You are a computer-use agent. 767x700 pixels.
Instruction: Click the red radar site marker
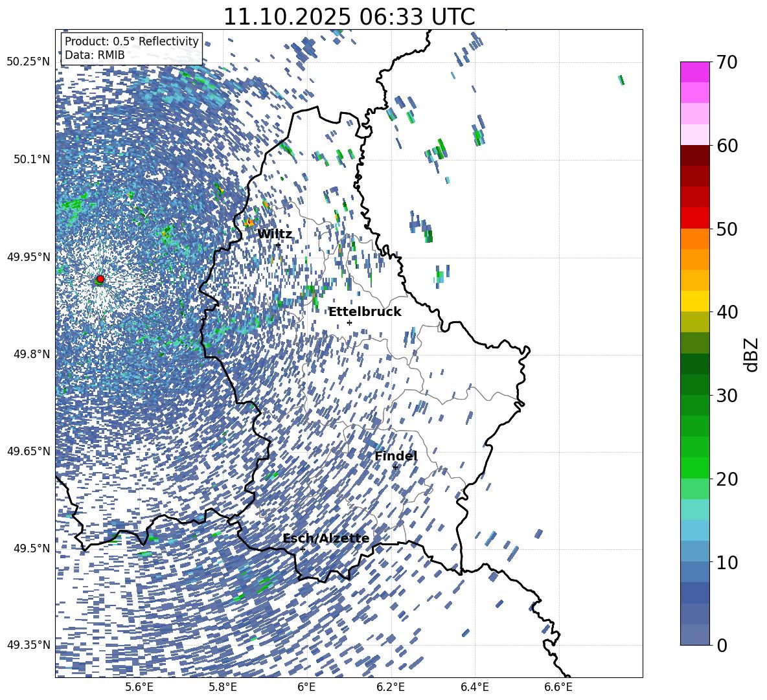pos(100,279)
